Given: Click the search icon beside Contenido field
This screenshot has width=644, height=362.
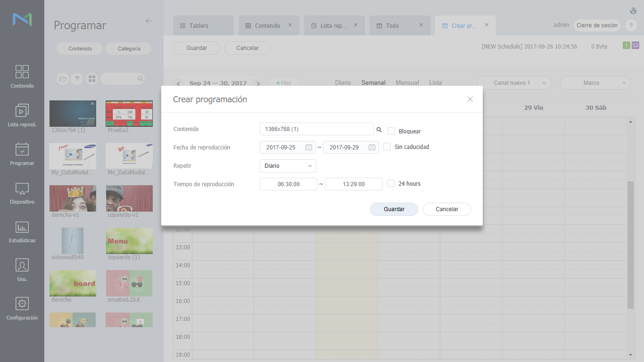Looking at the screenshot, I should (x=379, y=130).
